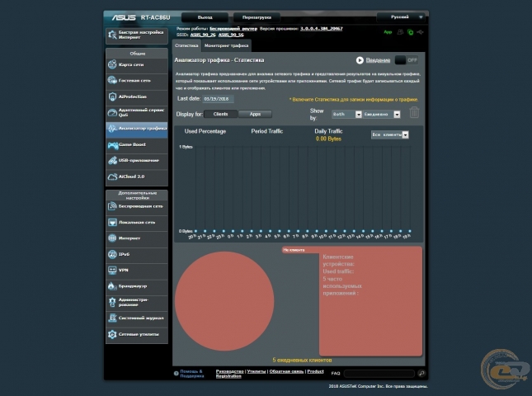This screenshot has width=532, height=396.
Task: Click the 2.4G SSID link in the header
Action: coord(203,35)
